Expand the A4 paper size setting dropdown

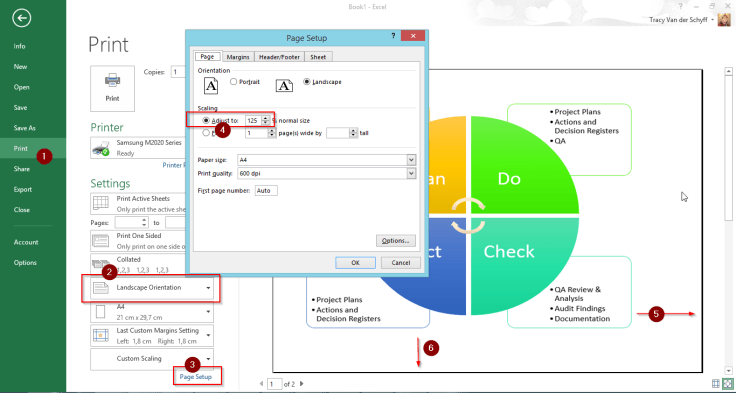click(208, 312)
